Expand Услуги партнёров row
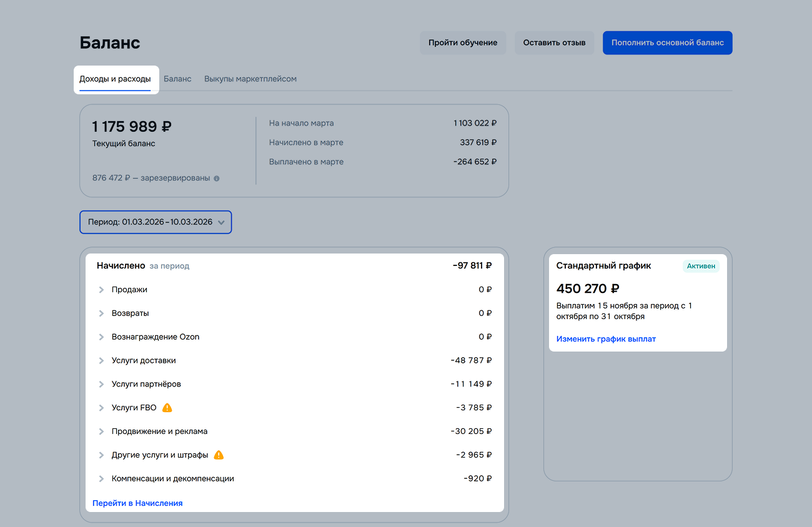 click(x=101, y=385)
